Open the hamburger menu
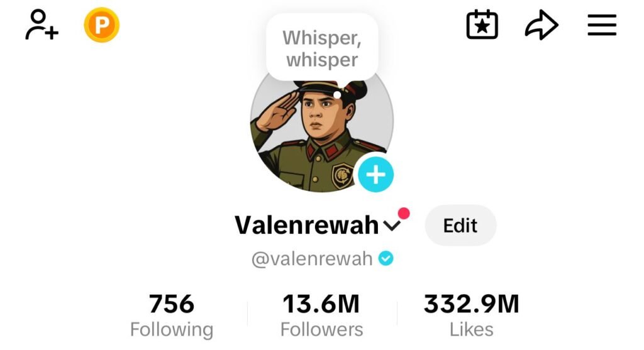Viewport: 644px width, 350px height. [602, 25]
